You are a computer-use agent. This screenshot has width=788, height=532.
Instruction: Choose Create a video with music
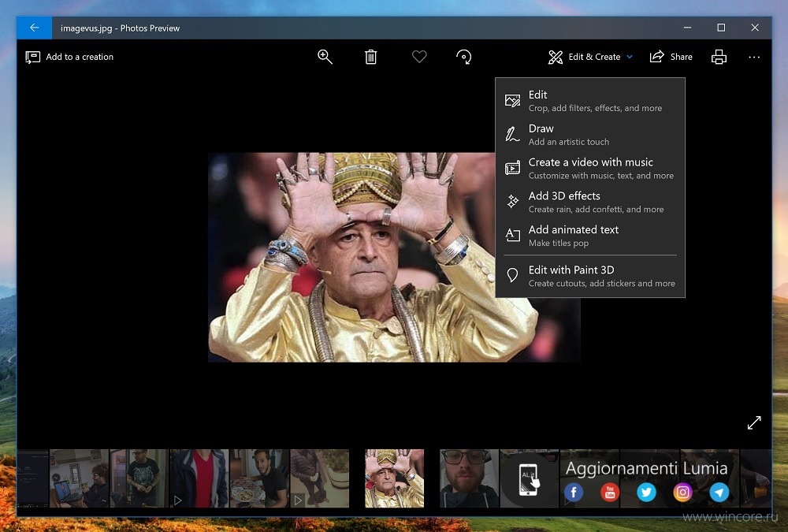tap(590, 168)
